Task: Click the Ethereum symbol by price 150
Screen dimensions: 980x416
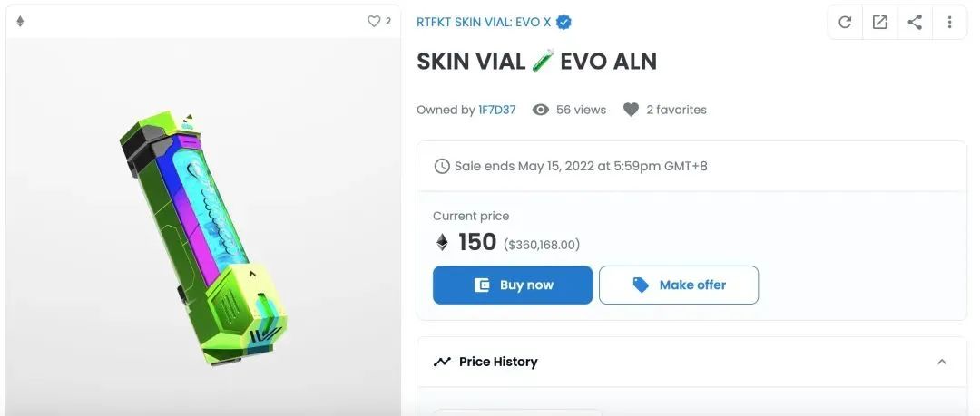Action: 442,242
